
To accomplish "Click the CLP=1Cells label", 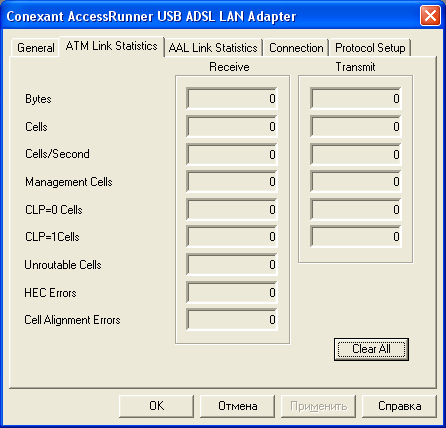I will coord(52,237).
